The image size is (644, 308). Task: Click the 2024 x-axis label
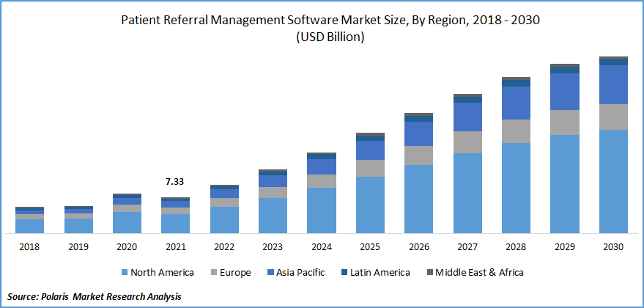[x=322, y=247]
